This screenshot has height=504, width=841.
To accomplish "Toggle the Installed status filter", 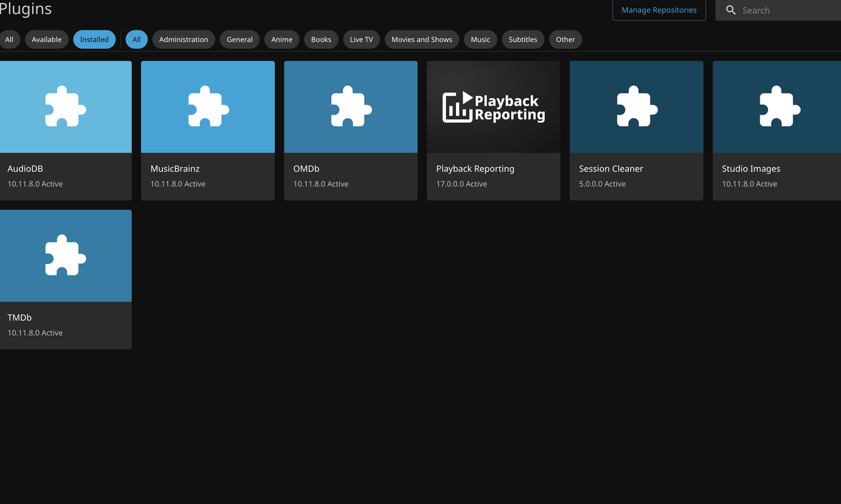I will (x=94, y=39).
